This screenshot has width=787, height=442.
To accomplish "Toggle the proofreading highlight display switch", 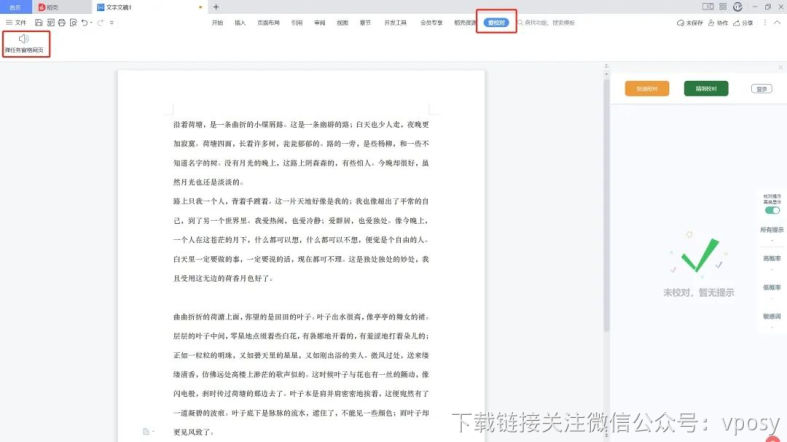I will pyautogui.click(x=772, y=210).
